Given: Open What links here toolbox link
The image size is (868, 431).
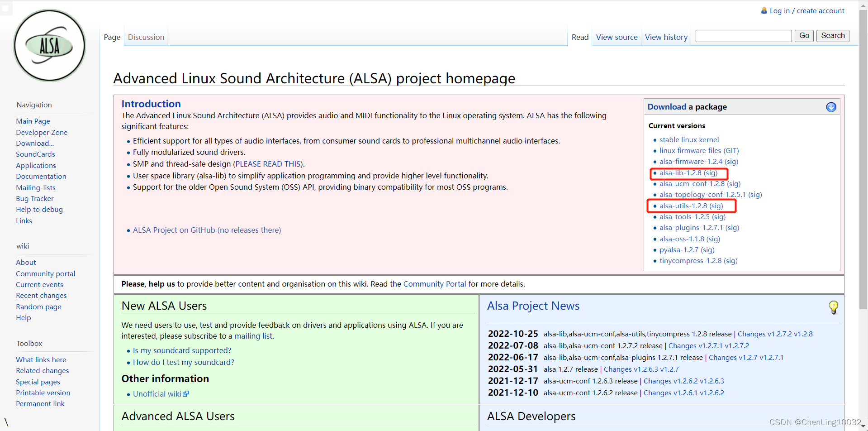Looking at the screenshot, I should coord(41,359).
